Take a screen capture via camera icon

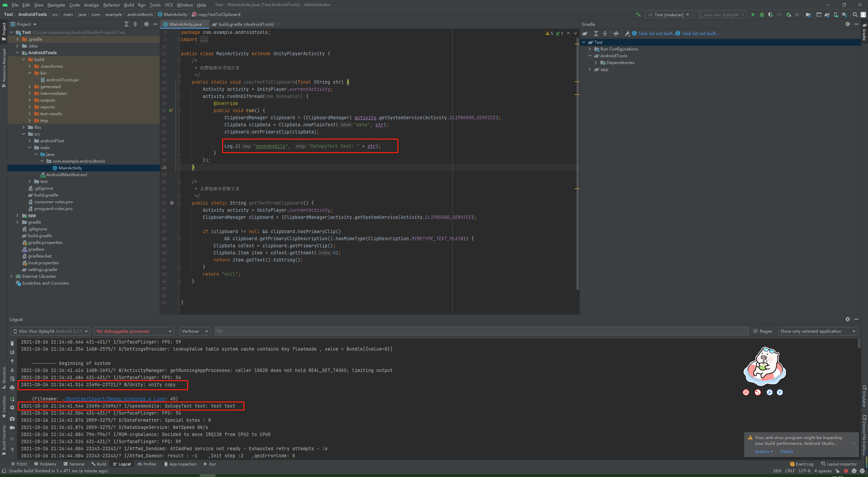(12, 419)
